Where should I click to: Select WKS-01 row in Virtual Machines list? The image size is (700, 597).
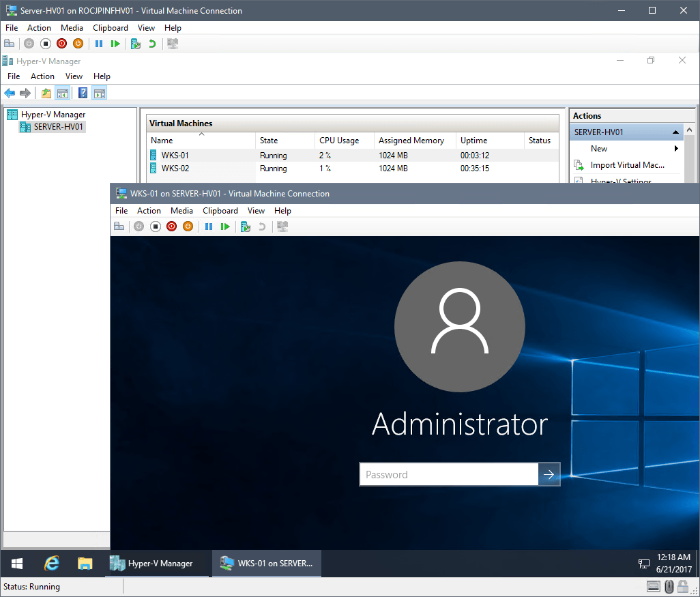[353, 156]
